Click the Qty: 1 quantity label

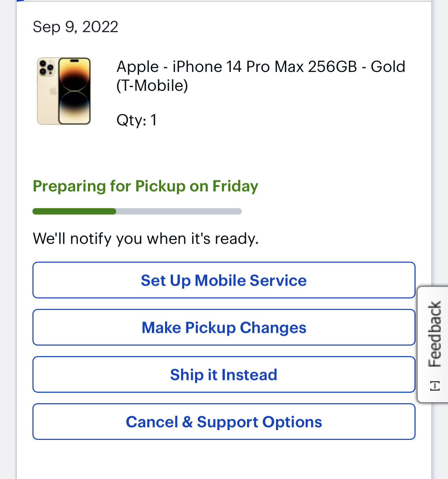coord(136,120)
